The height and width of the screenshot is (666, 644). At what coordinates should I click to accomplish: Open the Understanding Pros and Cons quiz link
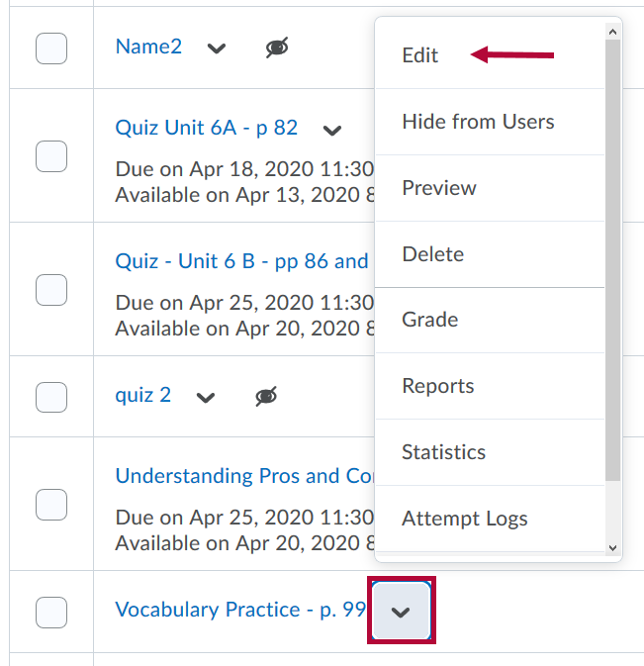point(243,476)
